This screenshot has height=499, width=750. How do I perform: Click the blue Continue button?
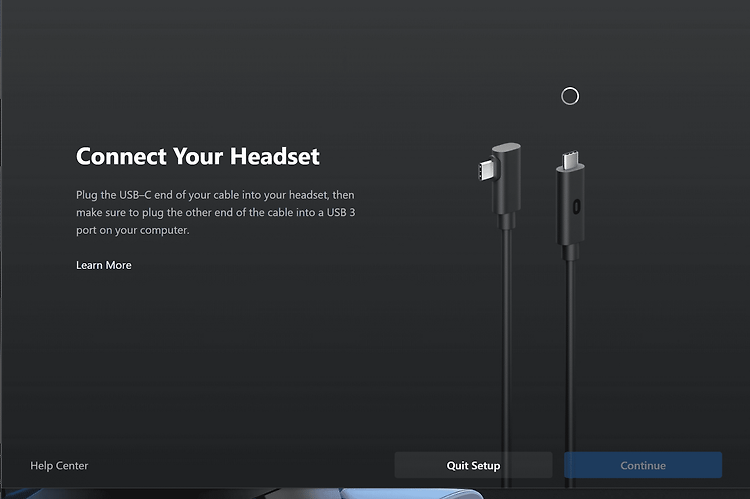643,465
